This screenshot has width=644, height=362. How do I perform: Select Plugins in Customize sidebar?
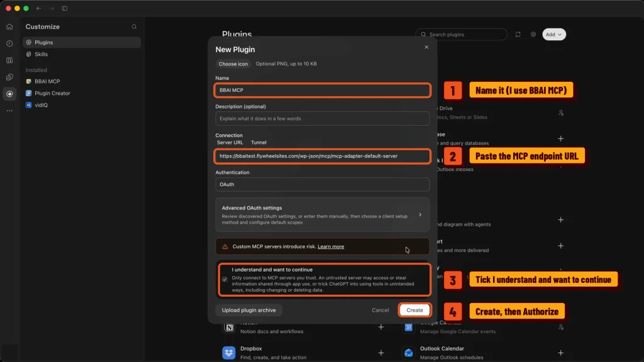(x=82, y=42)
